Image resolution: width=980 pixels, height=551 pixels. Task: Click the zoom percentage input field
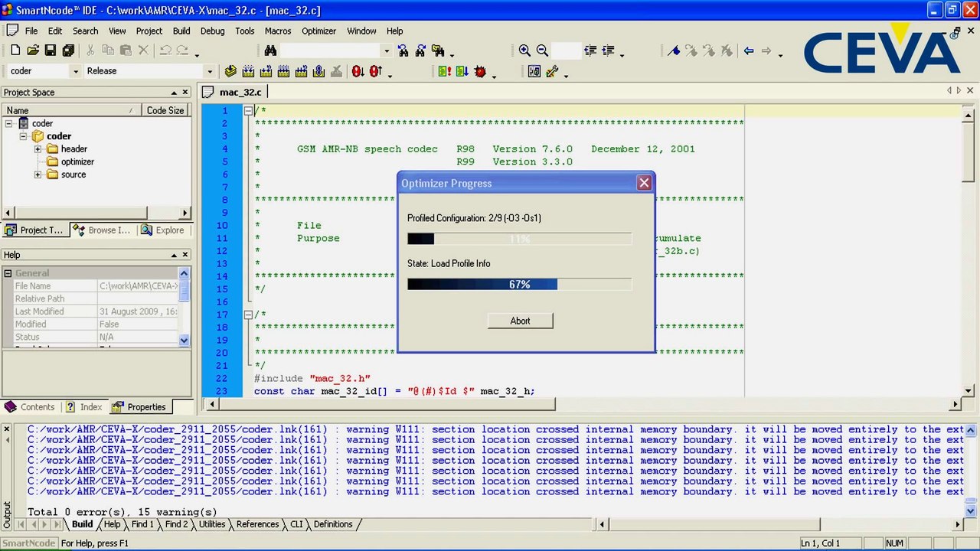[566, 51]
